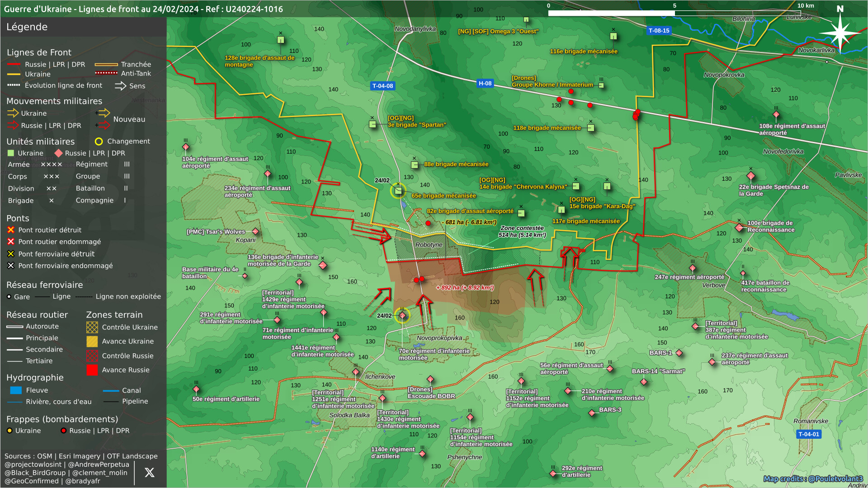Click the Fleuve blue legend swatch
Image resolution: width=868 pixels, height=488 pixels.
pyautogui.click(x=16, y=390)
